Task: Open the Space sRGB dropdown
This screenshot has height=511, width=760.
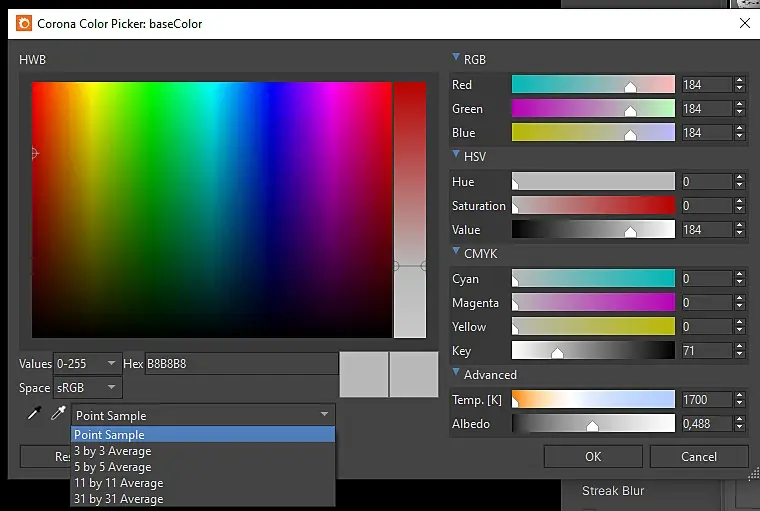Action: (x=88, y=388)
